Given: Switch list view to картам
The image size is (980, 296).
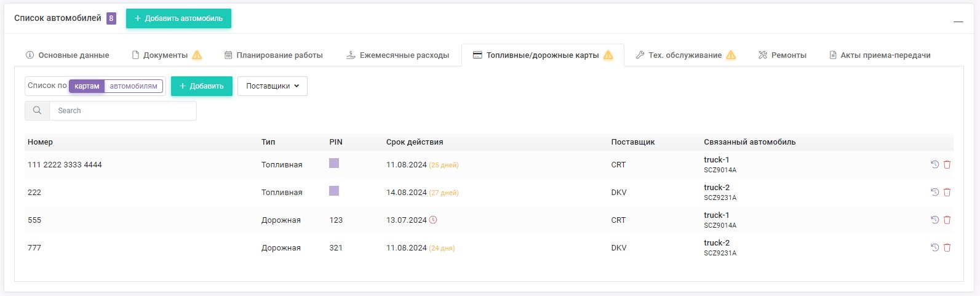Looking at the screenshot, I should pos(87,86).
